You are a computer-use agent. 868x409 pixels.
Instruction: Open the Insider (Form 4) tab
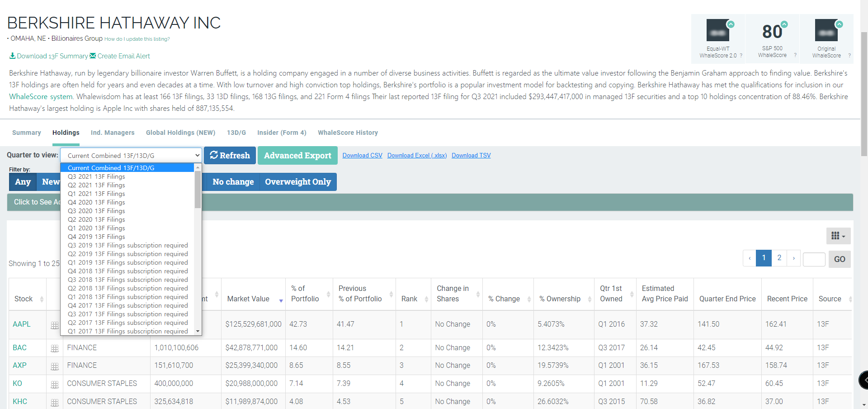(x=282, y=133)
